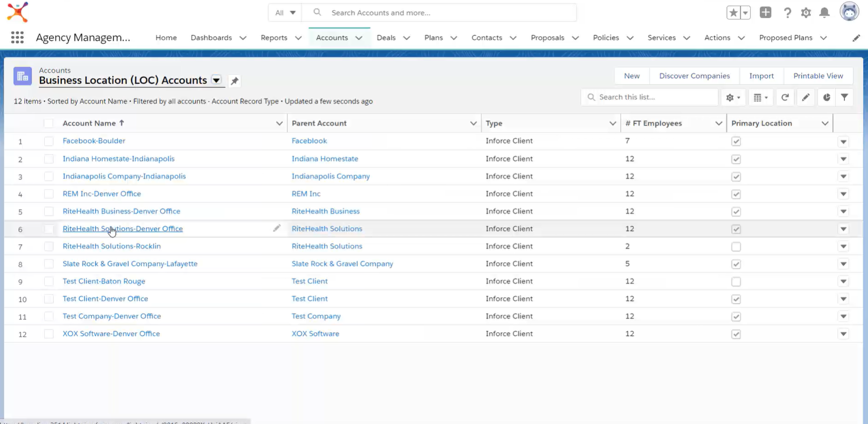Open list view controls gear
This screenshot has width=868, height=424.
pos(733,97)
